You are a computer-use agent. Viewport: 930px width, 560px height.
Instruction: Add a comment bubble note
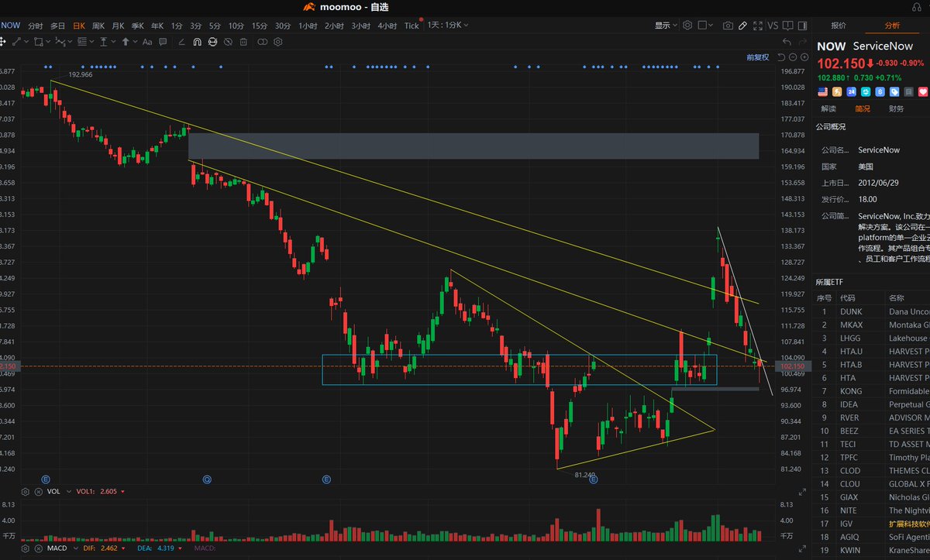(163, 40)
